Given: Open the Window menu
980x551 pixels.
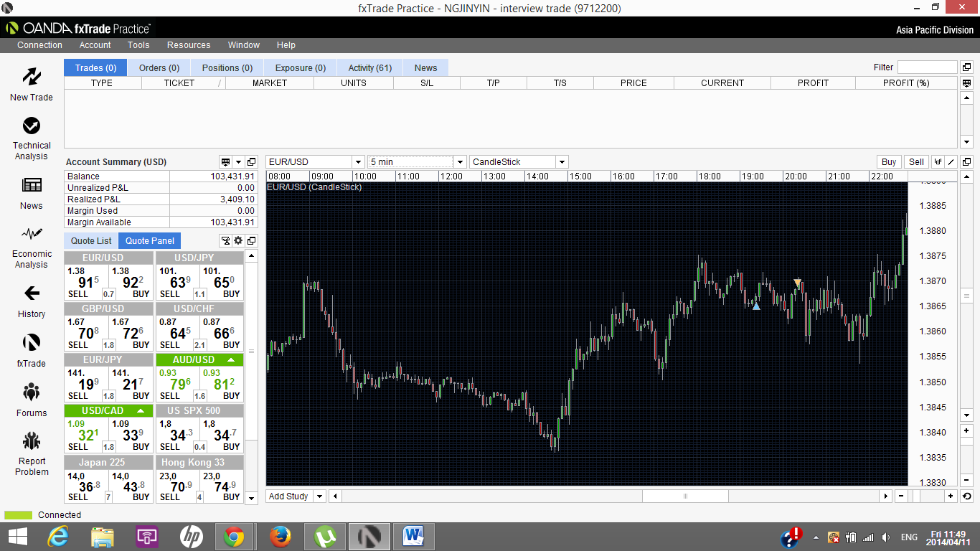Looking at the screenshot, I should coord(244,45).
